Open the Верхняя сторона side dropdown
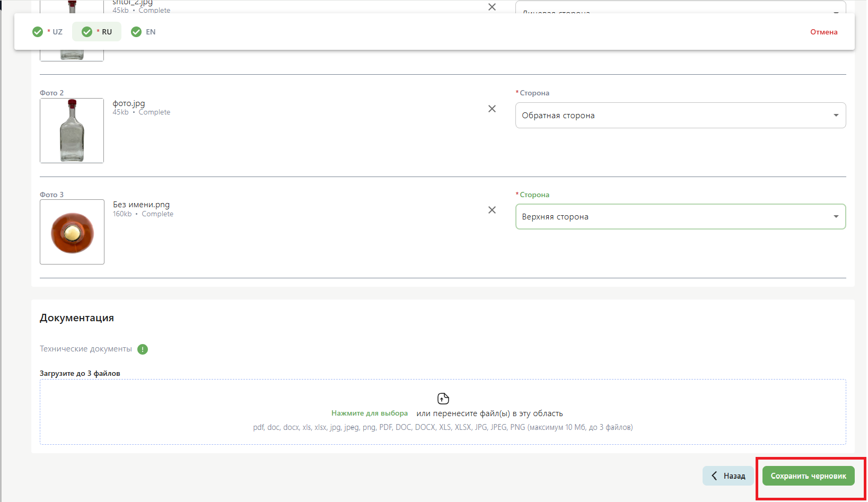The height and width of the screenshot is (502, 868). [680, 217]
